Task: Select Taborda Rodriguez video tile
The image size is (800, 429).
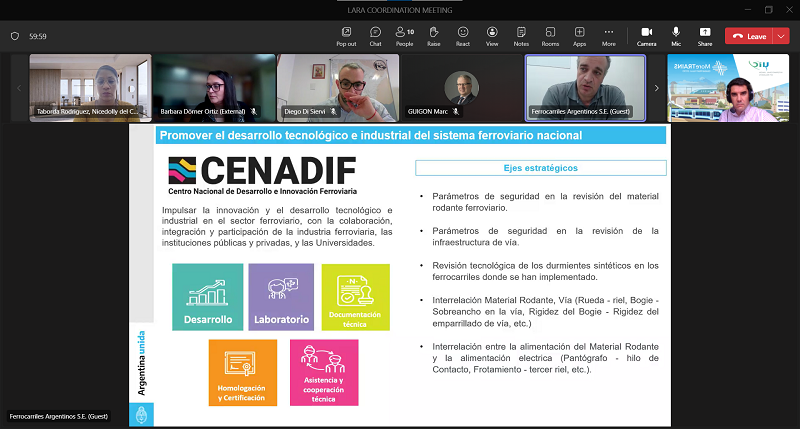Action: (90, 88)
